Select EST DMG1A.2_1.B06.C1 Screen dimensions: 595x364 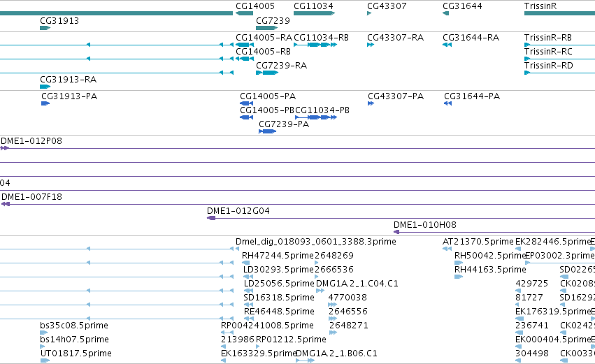(x=336, y=354)
